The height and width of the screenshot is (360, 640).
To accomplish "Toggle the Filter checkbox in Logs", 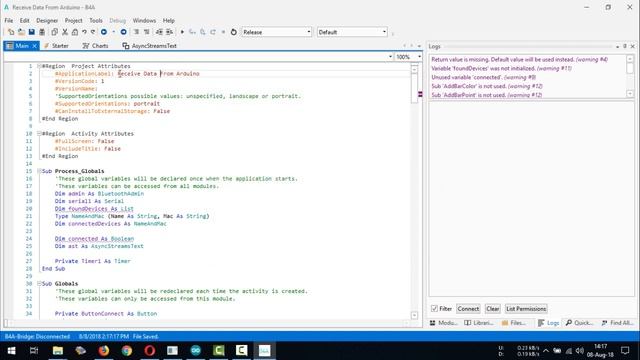I will coord(434,309).
